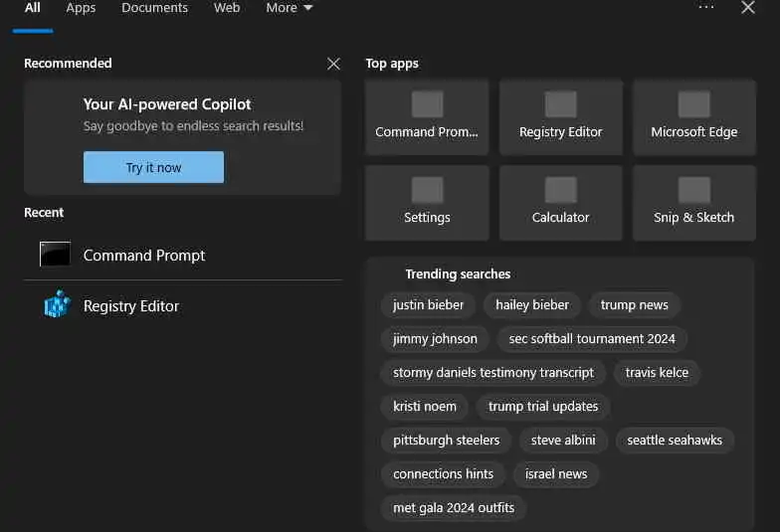The height and width of the screenshot is (532, 780).
Task: Click the Registry Editor icon in Recent
Action: (57, 305)
